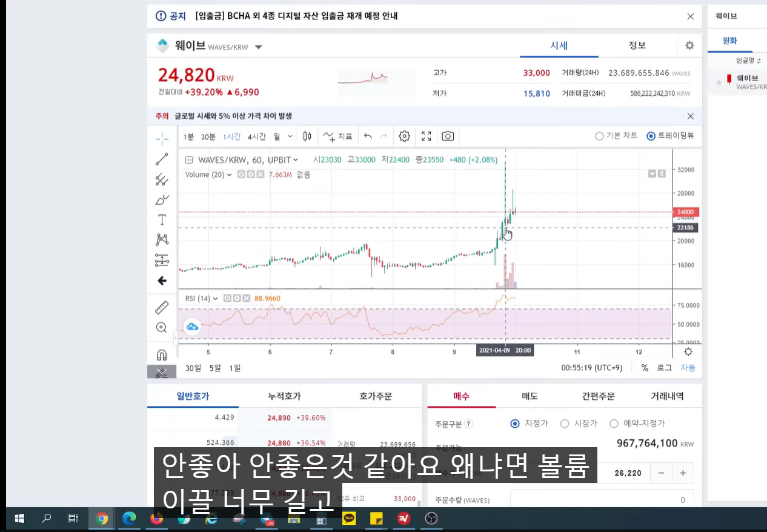Set chart date range to 5일
This screenshot has height=532, width=767.
coord(215,368)
